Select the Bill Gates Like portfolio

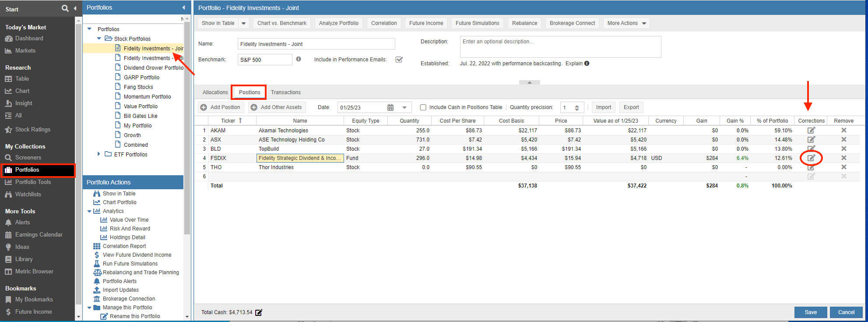pos(141,116)
